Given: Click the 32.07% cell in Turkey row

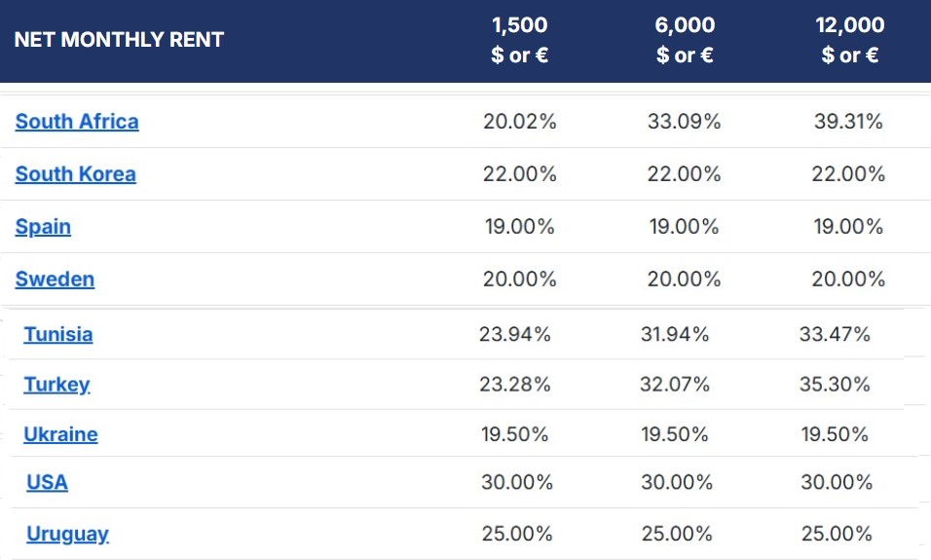Looking at the screenshot, I should (675, 384).
